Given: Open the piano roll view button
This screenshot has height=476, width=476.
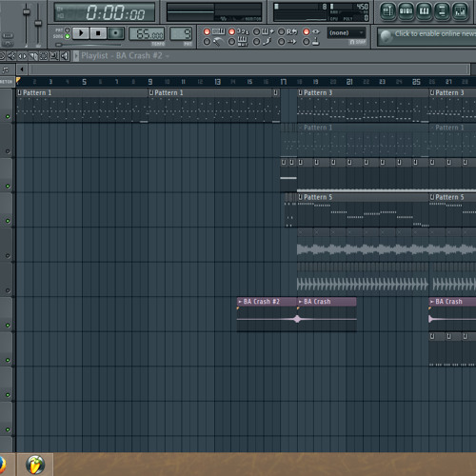Looking at the screenshot, I should pyautogui.click(x=424, y=11).
